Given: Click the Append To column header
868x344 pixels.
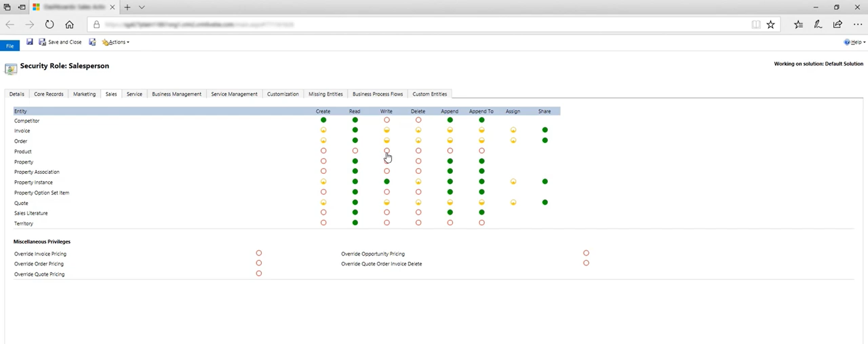Looking at the screenshot, I should (x=481, y=111).
